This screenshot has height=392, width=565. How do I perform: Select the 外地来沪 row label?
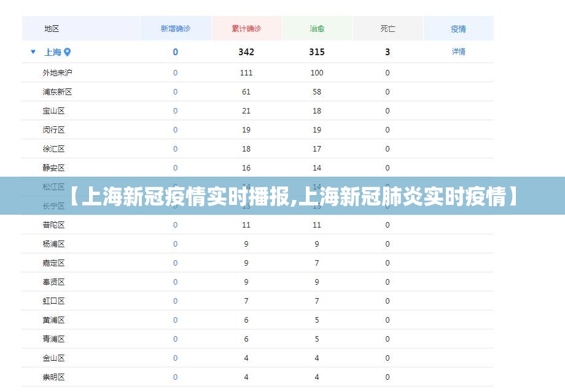coord(57,73)
